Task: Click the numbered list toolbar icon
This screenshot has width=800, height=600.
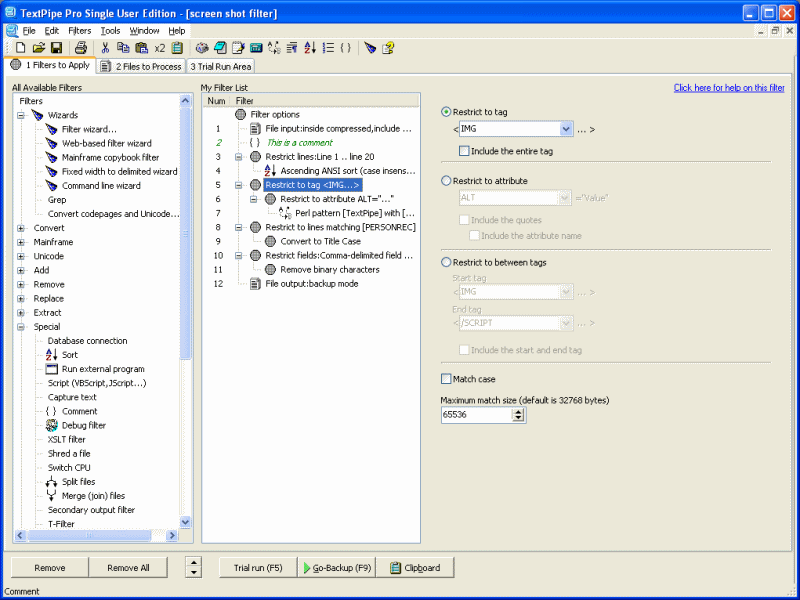Action: click(329, 48)
